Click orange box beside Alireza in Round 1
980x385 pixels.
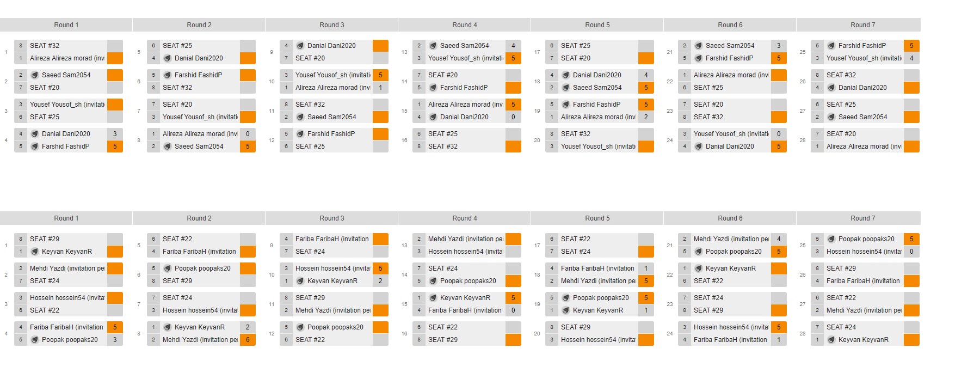115,58
